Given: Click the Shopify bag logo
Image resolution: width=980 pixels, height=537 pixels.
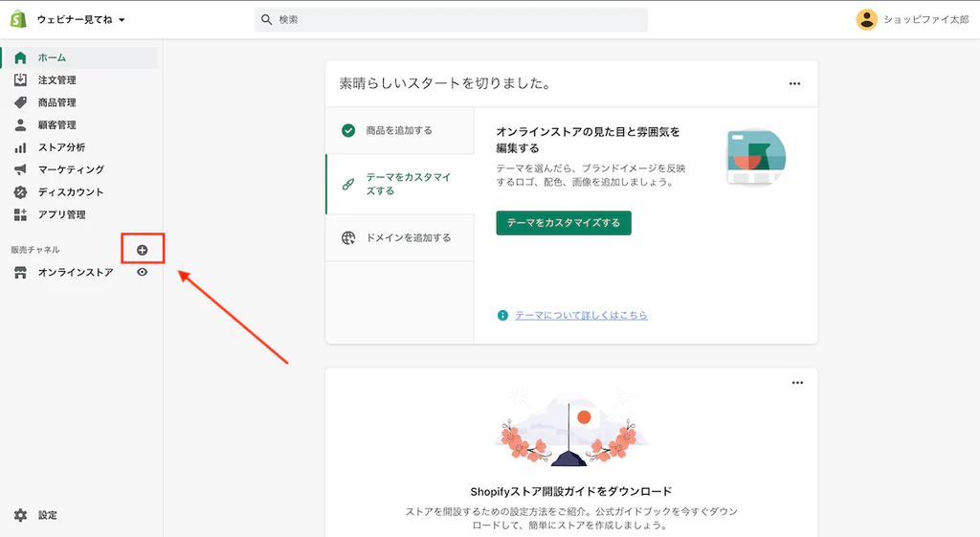Looking at the screenshot, I should point(18,19).
